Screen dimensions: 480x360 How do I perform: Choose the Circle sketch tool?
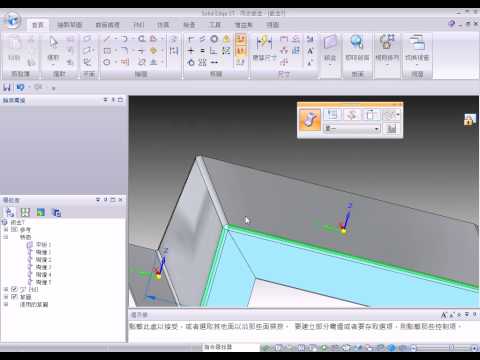coord(107,62)
